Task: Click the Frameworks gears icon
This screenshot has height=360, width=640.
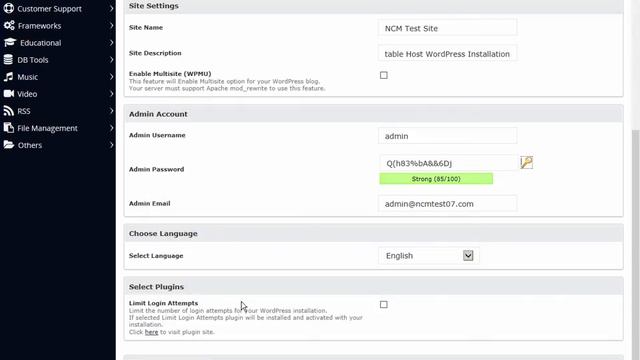Action: click(9, 25)
